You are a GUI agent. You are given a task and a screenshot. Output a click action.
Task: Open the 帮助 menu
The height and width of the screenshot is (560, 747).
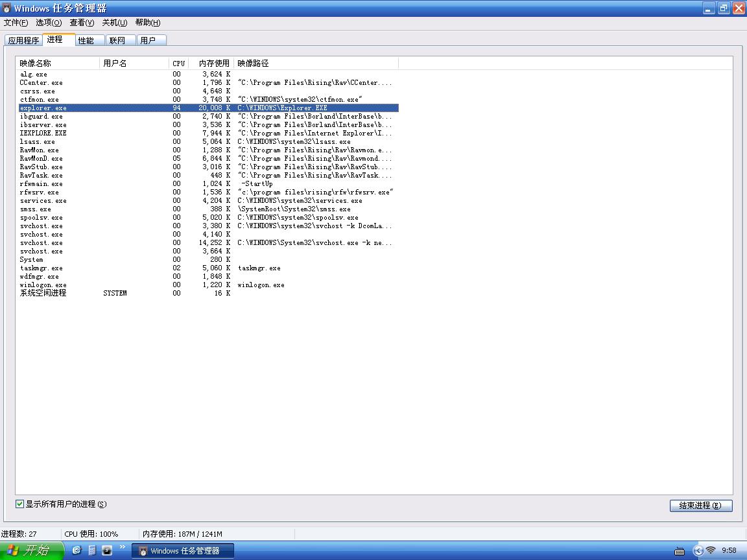point(148,23)
